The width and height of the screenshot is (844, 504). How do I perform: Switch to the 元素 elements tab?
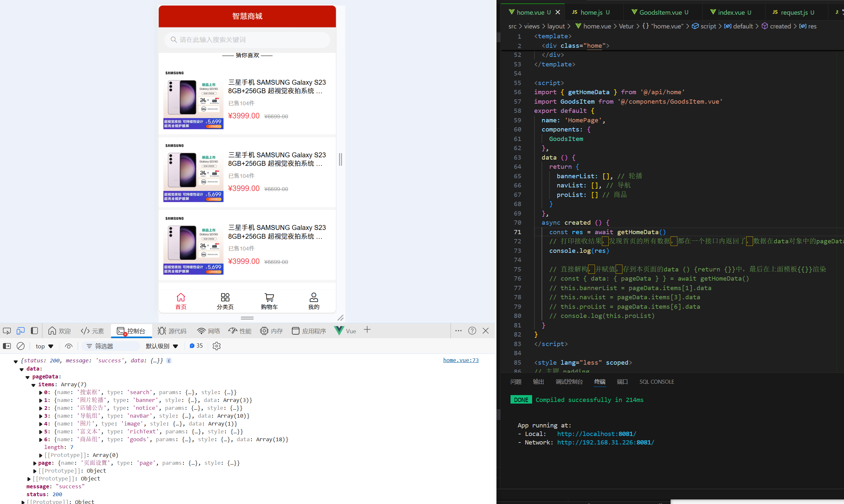click(x=92, y=331)
